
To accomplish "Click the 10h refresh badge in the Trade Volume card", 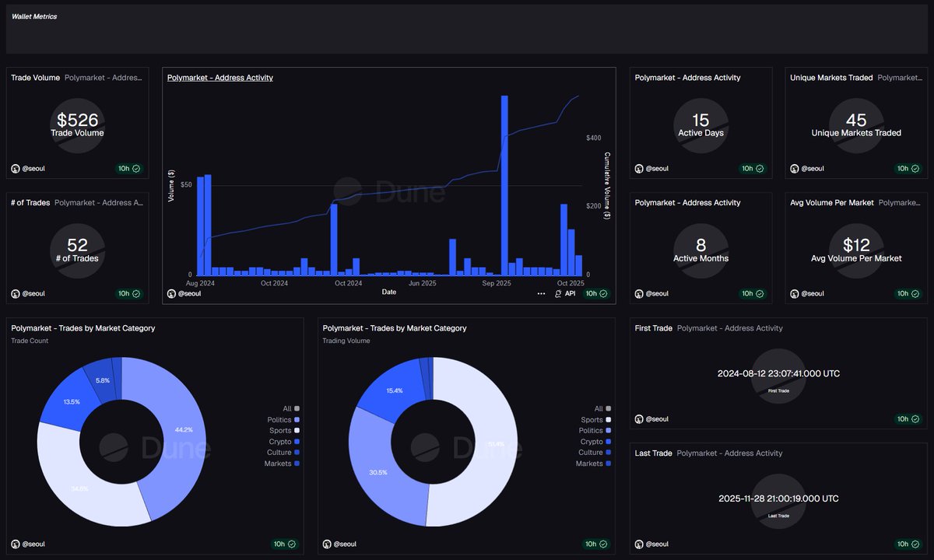I will pyautogui.click(x=129, y=168).
